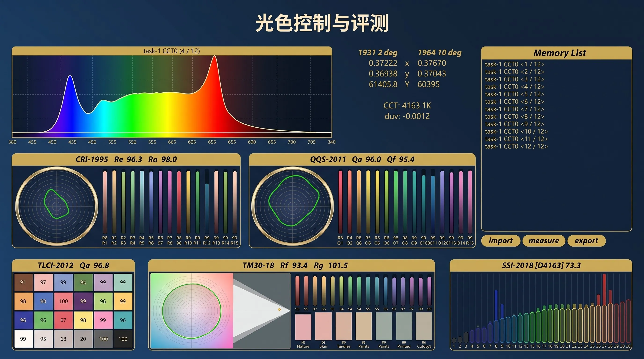The image size is (644, 359).
Task: Click the TLCI swatch valued 68
Action: 63,339
